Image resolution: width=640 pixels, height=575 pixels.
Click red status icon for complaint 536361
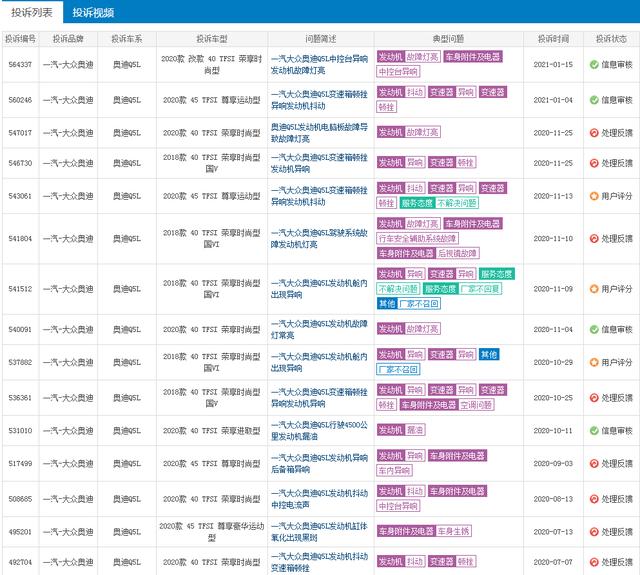[594, 398]
